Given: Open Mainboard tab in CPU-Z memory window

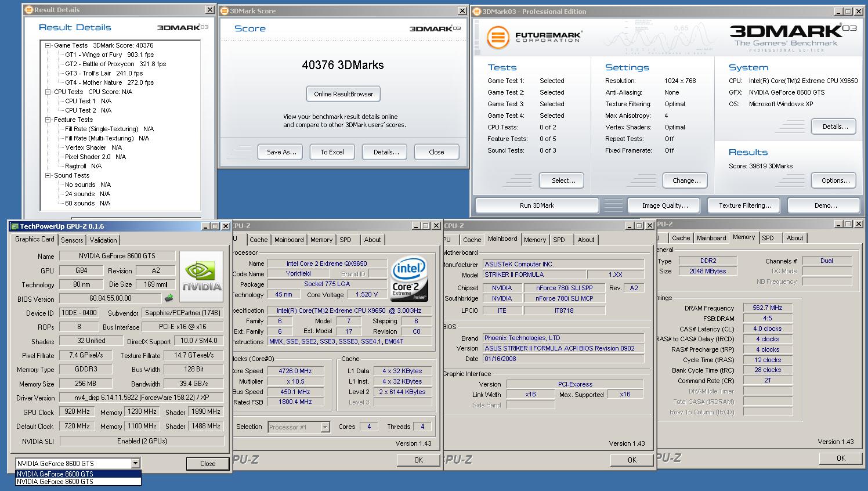Looking at the screenshot, I should 711,238.
